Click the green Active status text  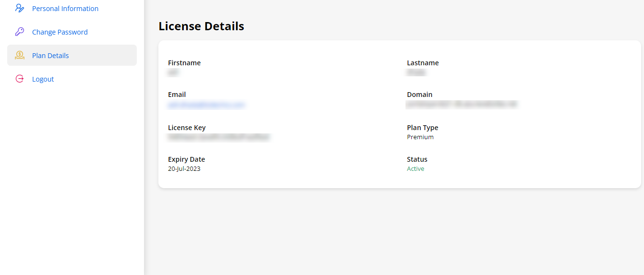[416, 169]
